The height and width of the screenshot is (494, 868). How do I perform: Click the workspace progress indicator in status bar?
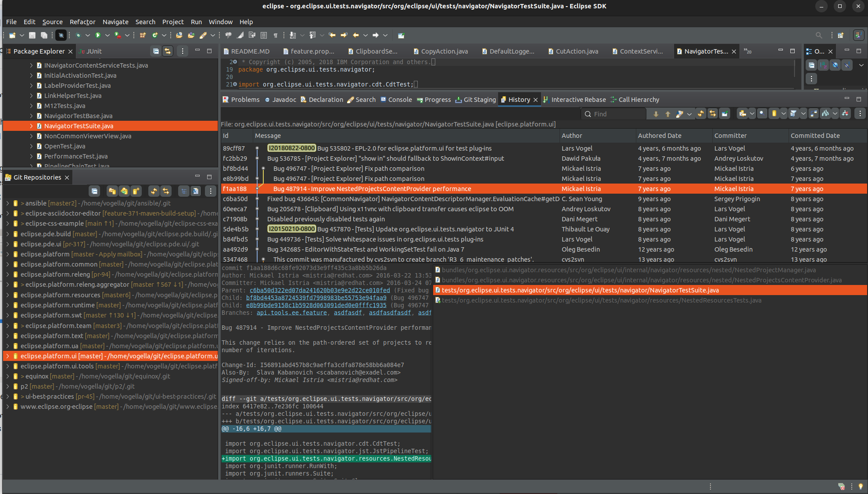click(x=842, y=487)
